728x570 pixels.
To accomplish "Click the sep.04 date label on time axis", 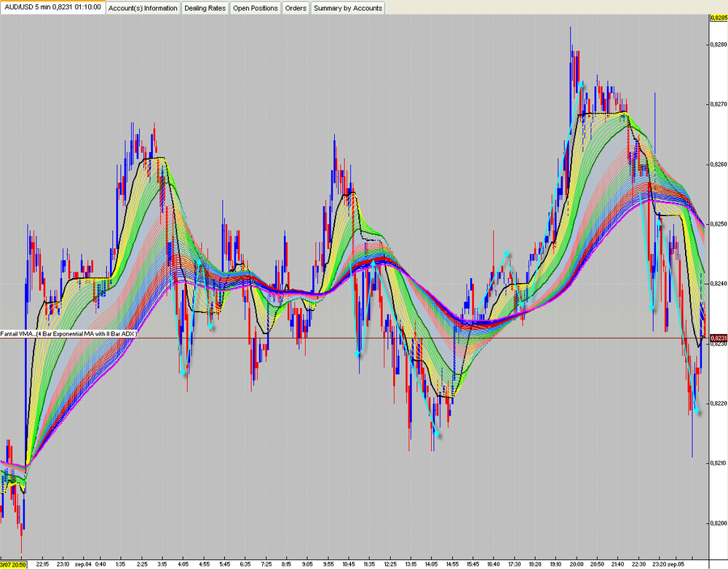I will (x=83, y=564).
